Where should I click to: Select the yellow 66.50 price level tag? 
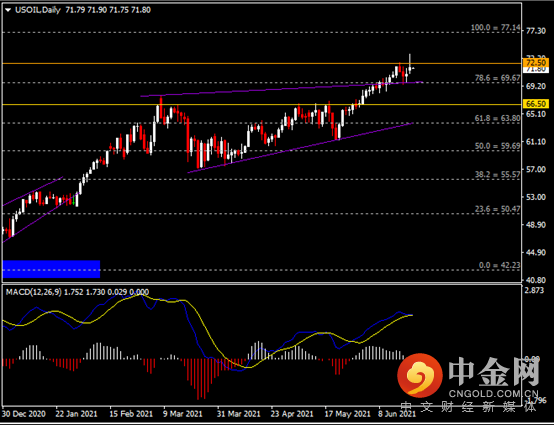[x=536, y=104]
